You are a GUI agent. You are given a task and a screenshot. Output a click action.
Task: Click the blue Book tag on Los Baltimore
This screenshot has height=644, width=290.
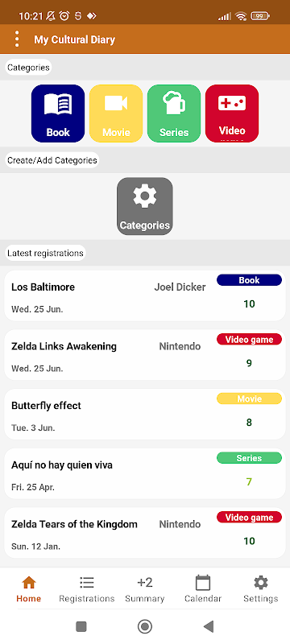tap(250, 280)
